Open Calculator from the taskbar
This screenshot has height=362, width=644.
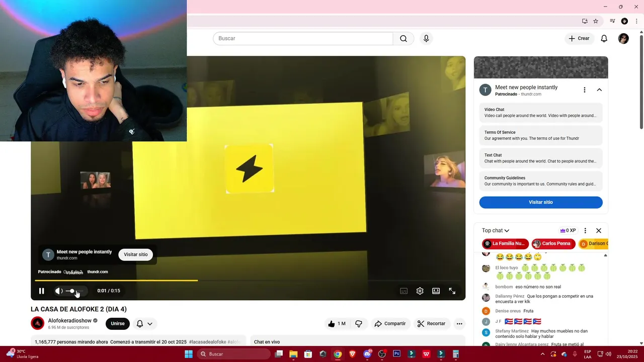click(456, 354)
